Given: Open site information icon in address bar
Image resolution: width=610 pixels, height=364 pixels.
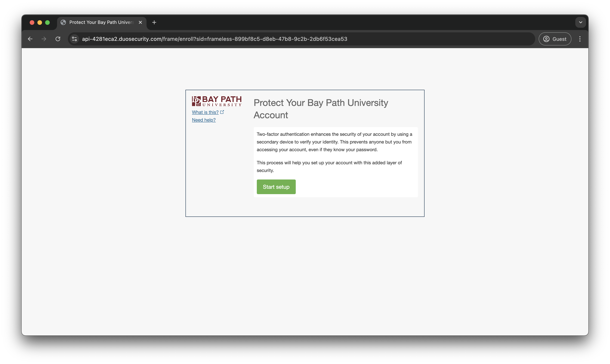Looking at the screenshot, I should click(x=74, y=39).
